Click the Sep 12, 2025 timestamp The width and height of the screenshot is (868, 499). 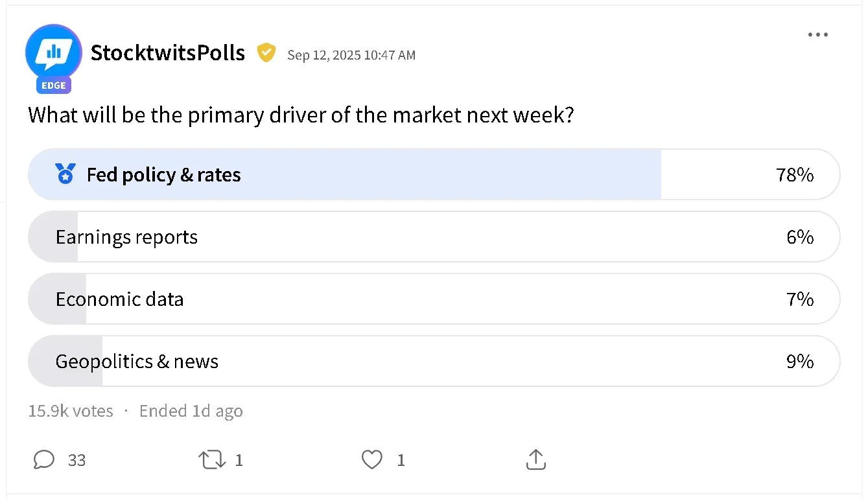click(351, 55)
